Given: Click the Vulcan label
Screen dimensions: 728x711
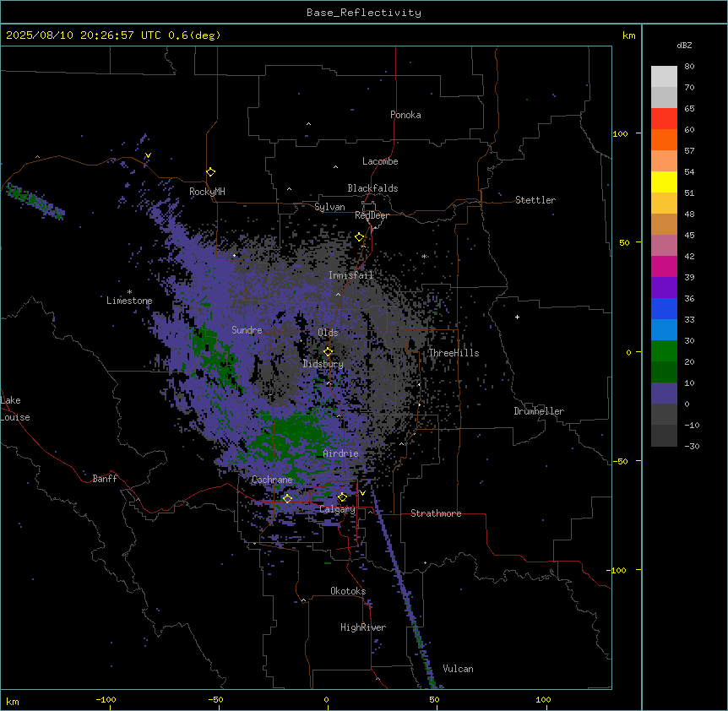Looking at the screenshot, I should [x=459, y=669].
